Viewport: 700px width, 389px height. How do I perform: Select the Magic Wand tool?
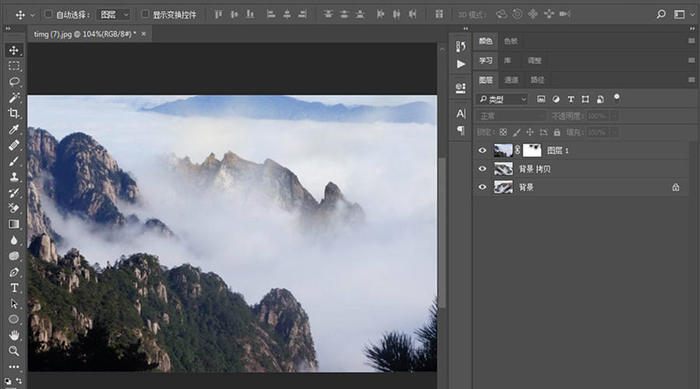pyautogui.click(x=14, y=97)
